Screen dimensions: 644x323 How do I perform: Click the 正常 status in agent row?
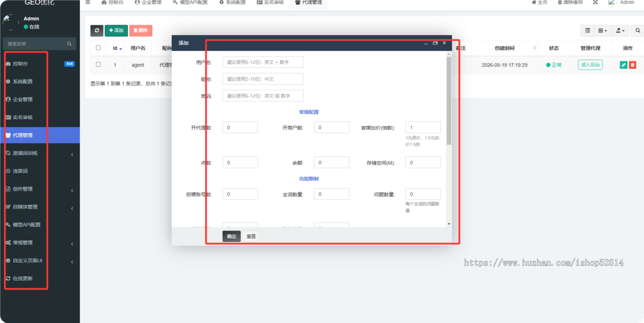click(x=554, y=65)
